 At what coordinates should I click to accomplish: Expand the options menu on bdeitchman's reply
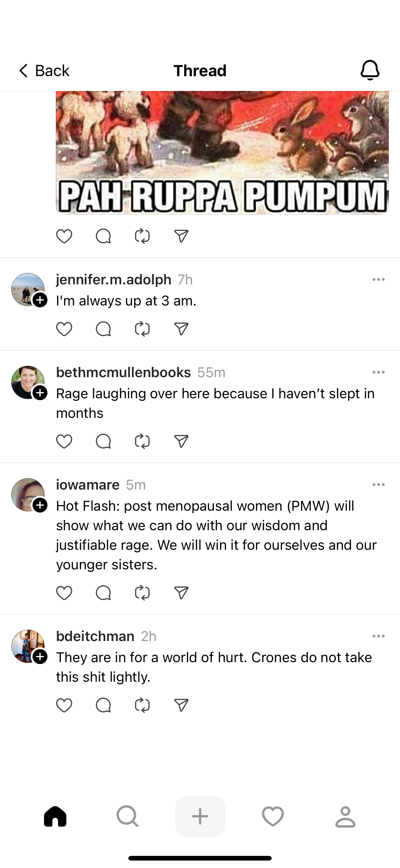pyautogui.click(x=379, y=636)
